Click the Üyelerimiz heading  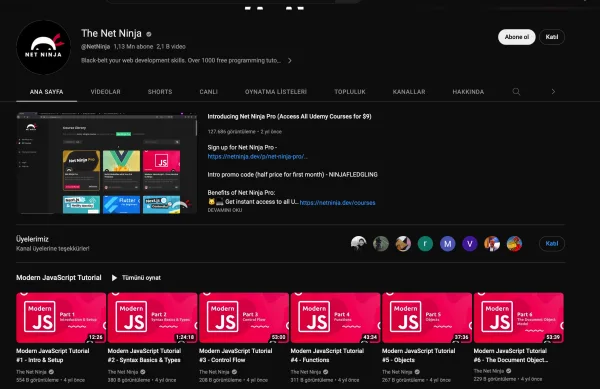(x=33, y=239)
